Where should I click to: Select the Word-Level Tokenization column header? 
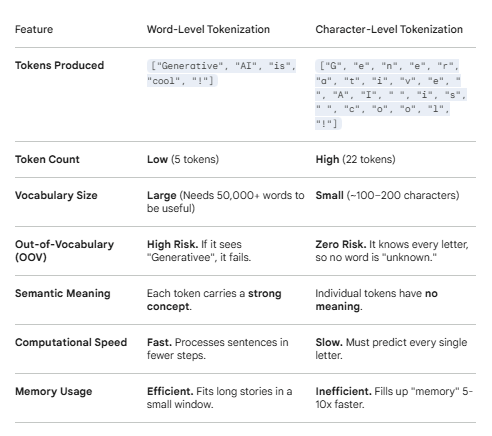208,29
